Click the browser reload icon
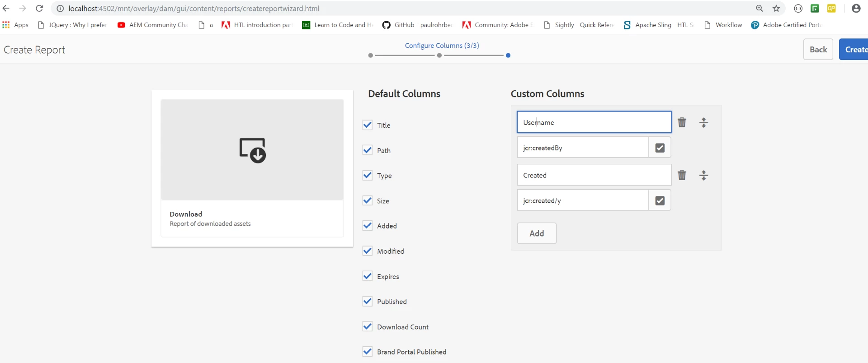Image resolution: width=868 pixels, height=363 pixels. pos(39,9)
